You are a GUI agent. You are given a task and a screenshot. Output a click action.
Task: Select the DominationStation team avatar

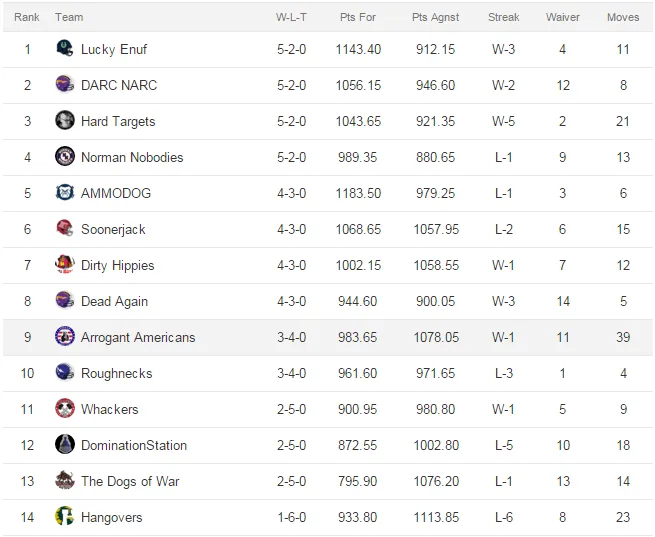pyautogui.click(x=65, y=444)
